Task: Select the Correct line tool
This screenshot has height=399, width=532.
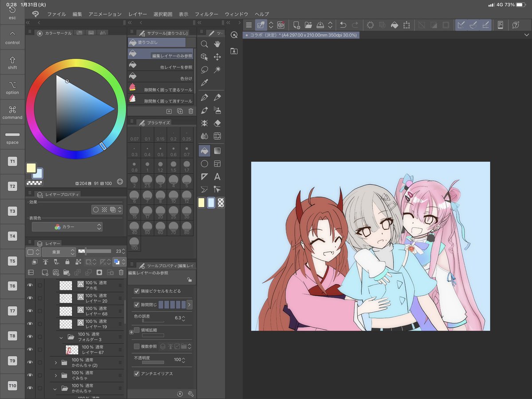Action: coord(217,190)
